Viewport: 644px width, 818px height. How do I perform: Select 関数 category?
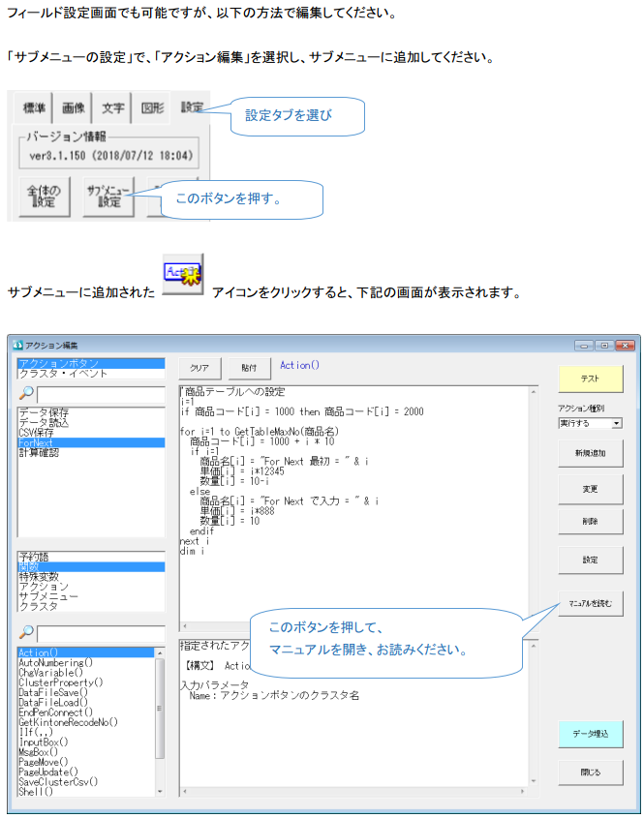(91, 567)
